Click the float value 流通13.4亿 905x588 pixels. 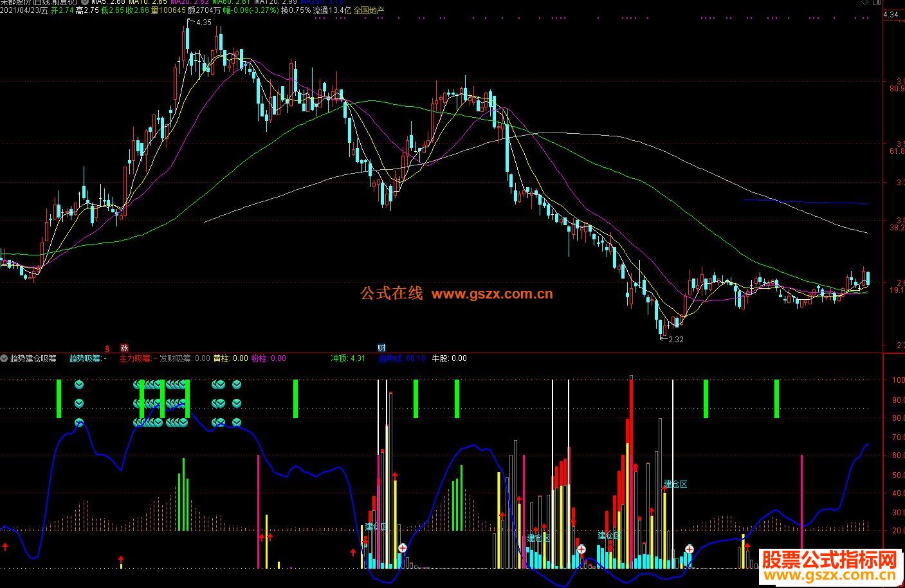(x=333, y=10)
